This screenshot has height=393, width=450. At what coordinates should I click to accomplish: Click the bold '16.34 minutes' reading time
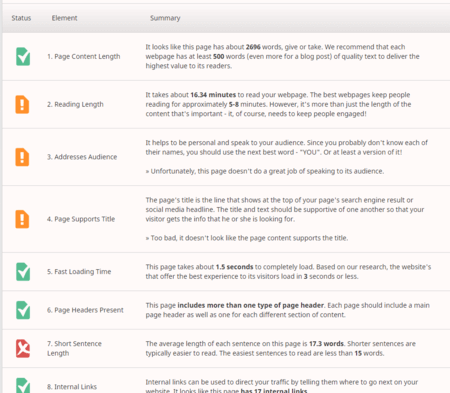coord(213,95)
